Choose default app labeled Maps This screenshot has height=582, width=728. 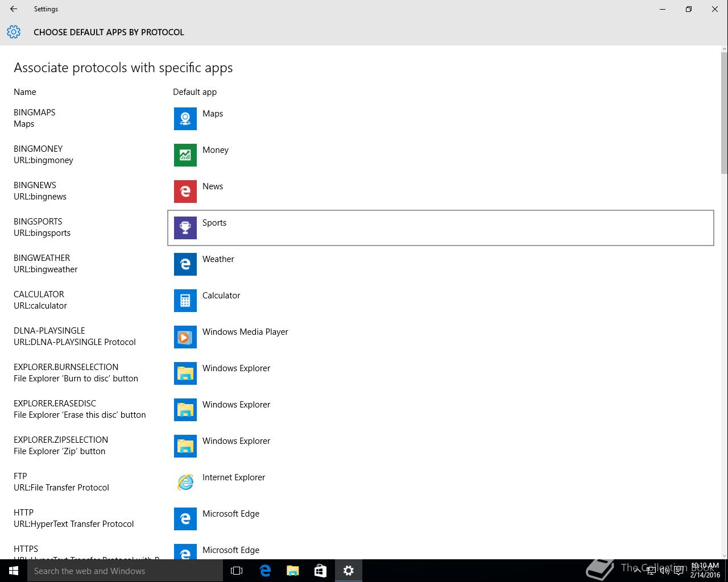213,114
